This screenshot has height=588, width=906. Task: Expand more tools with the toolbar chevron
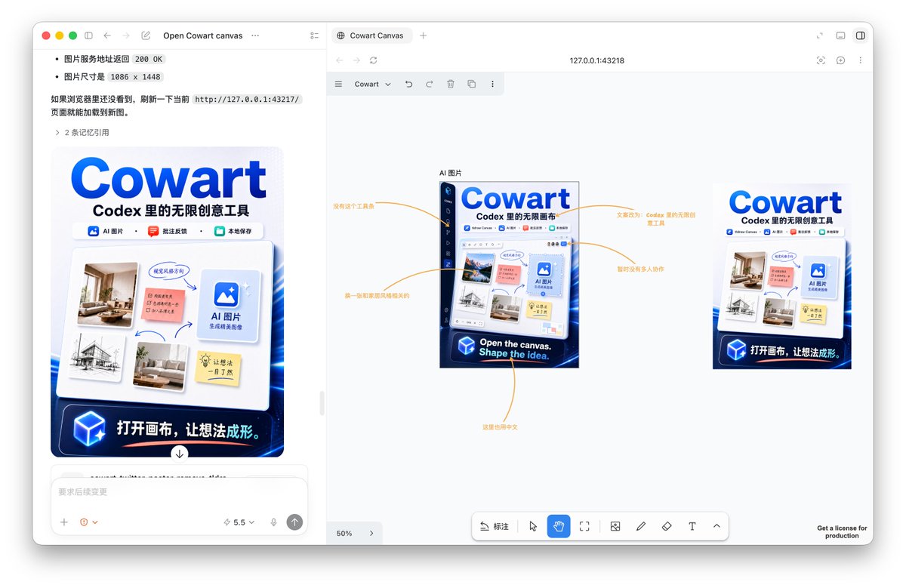click(716, 526)
